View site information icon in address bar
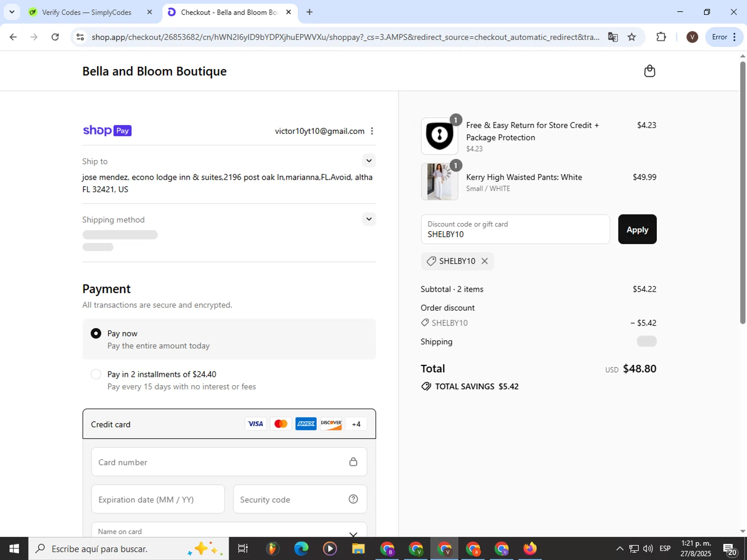 coord(80,37)
